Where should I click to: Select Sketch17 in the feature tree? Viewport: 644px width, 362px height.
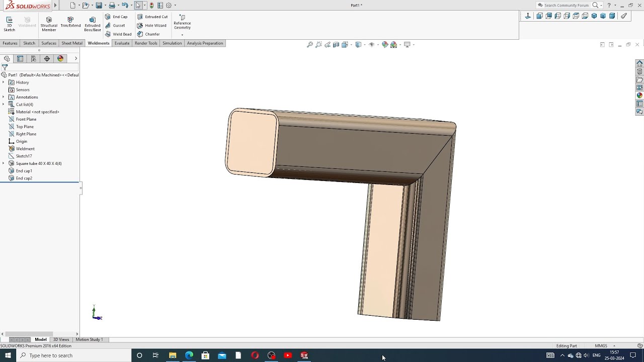24,156
